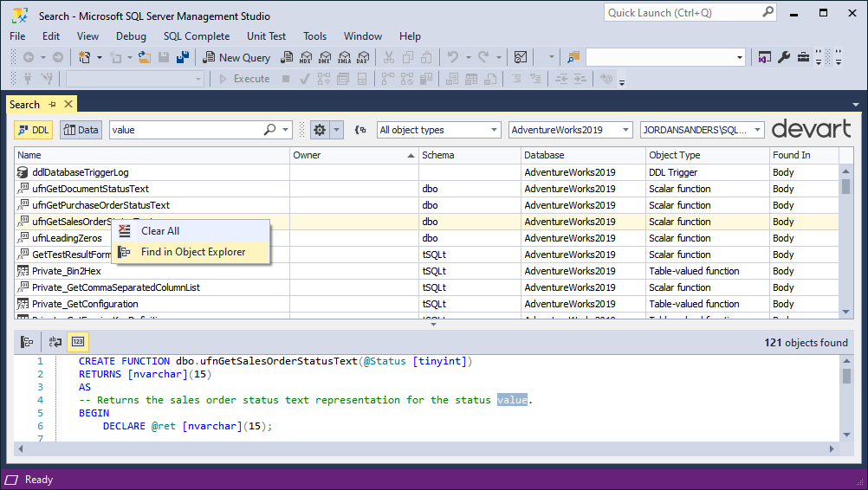The image size is (868, 490).
Task: Open the Tools menu
Action: (315, 36)
